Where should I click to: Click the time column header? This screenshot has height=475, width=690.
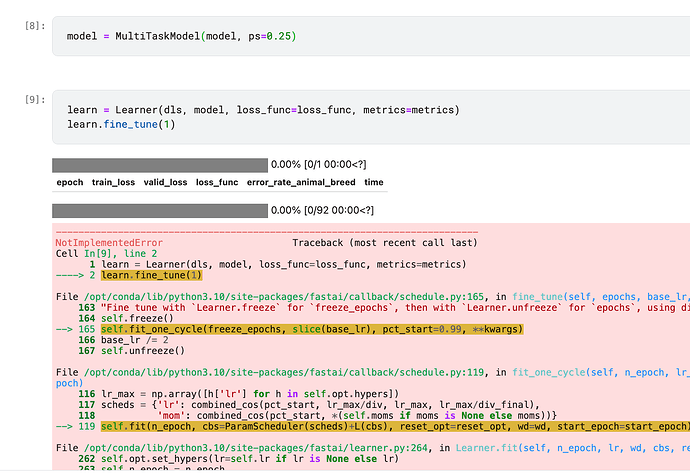point(373,183)
